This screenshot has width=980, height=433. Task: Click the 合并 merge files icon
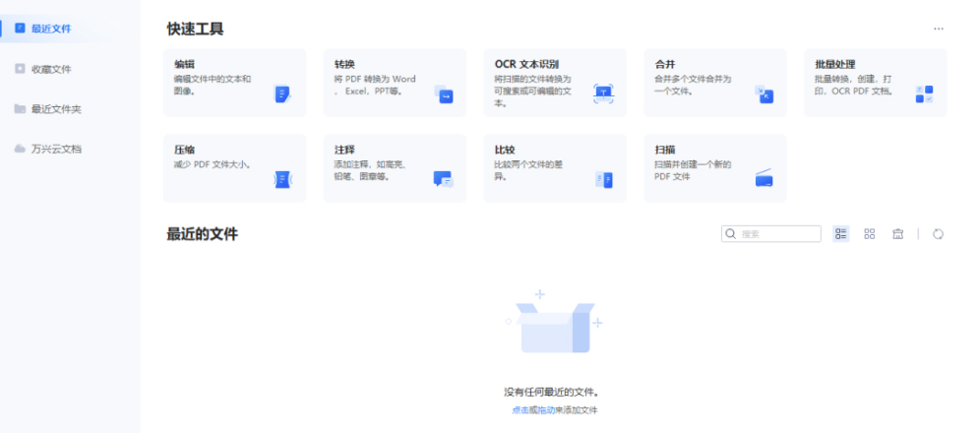[764, 94]
